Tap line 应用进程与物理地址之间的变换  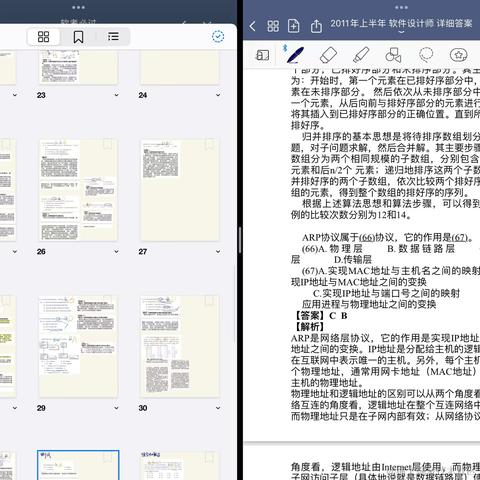click(369, 304)
